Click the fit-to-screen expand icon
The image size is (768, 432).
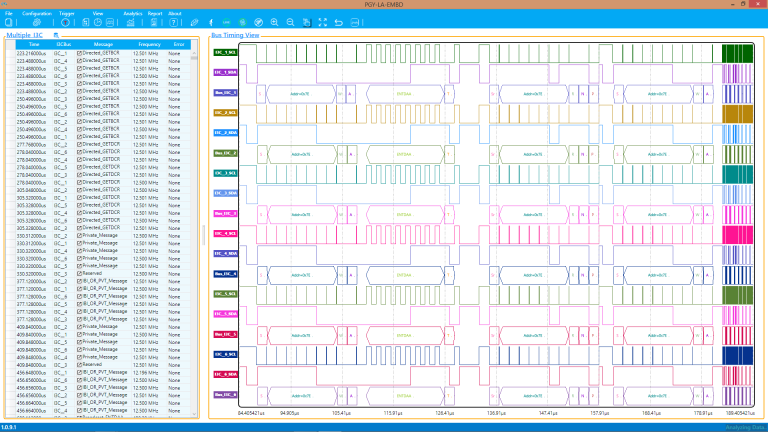323,23
